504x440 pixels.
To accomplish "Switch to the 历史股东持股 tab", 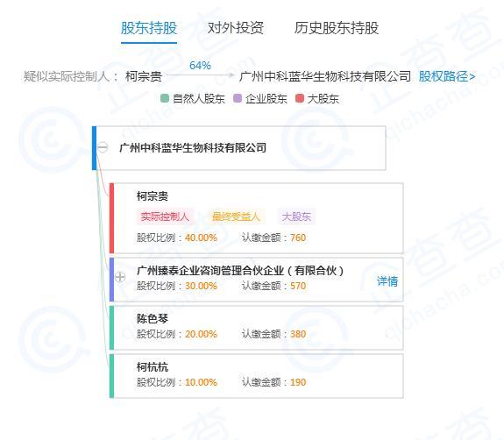I will point(337,28).
